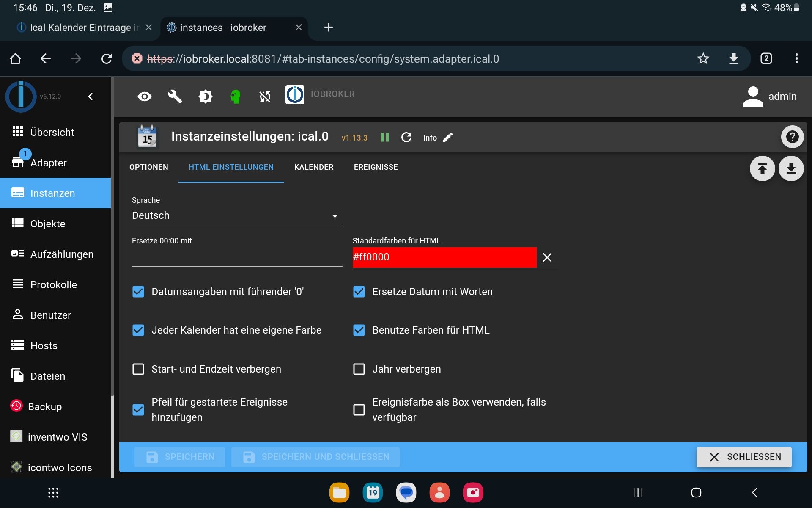Click the SCHLIESSEN button
Viewport: 812px width, 508px height.
tap(744, 457)
